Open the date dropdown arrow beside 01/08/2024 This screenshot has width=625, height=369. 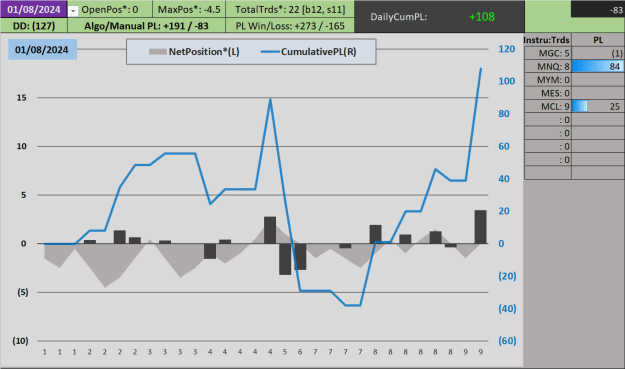73,11
